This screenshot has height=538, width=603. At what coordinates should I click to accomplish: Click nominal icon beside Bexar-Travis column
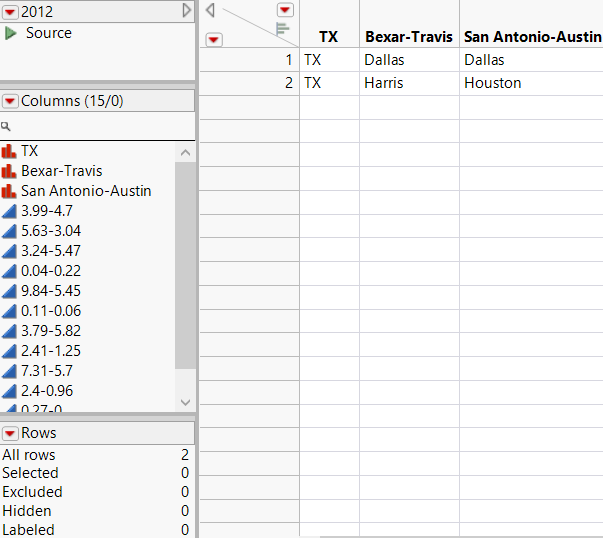(9, 171)
